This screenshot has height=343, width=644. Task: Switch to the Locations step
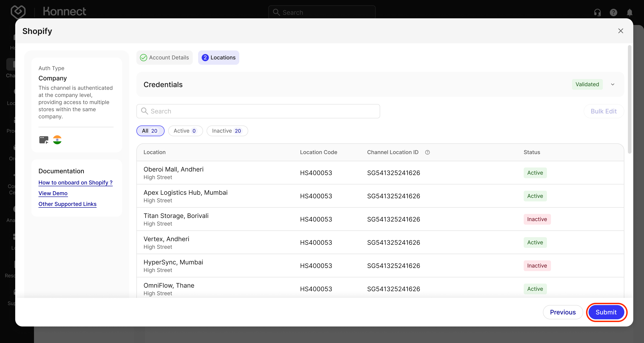click(x=218, y=58)
